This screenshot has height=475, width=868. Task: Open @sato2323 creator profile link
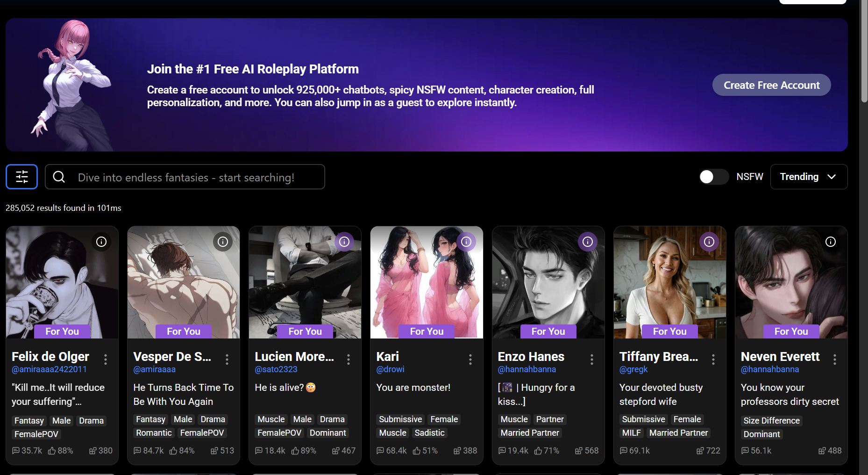(276, 369)
